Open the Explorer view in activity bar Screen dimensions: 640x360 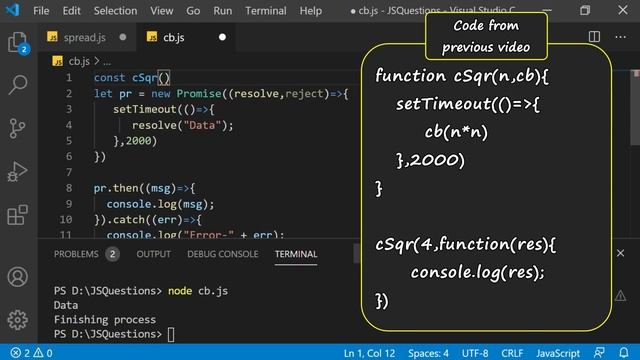(x=18, y=42)
